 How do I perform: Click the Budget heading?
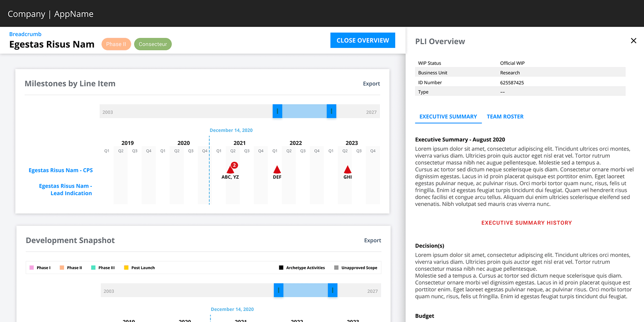coord(425,316)
